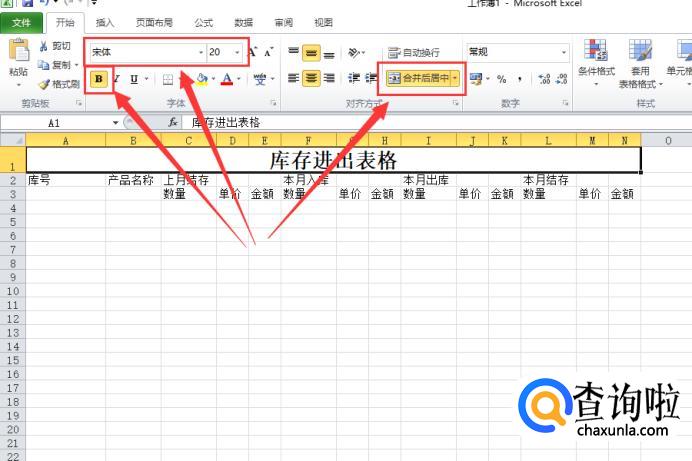The image size is (692, 461).
Task: Select row 10 header
Action: [13, 291]
